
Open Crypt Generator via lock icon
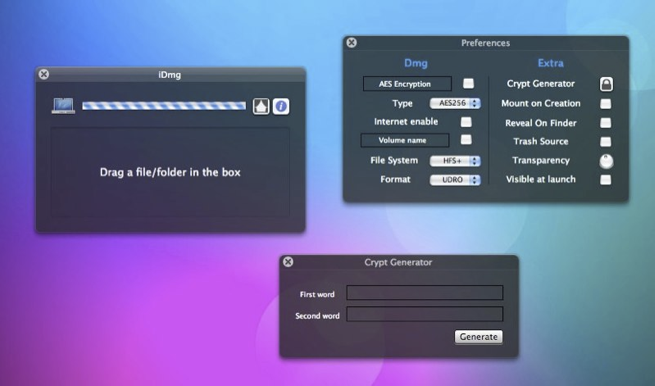(x=606, y=84)
